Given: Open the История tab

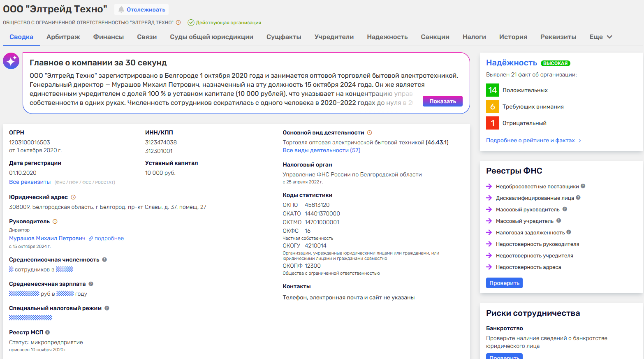Looking at the screenshot, I should (513, 37).
